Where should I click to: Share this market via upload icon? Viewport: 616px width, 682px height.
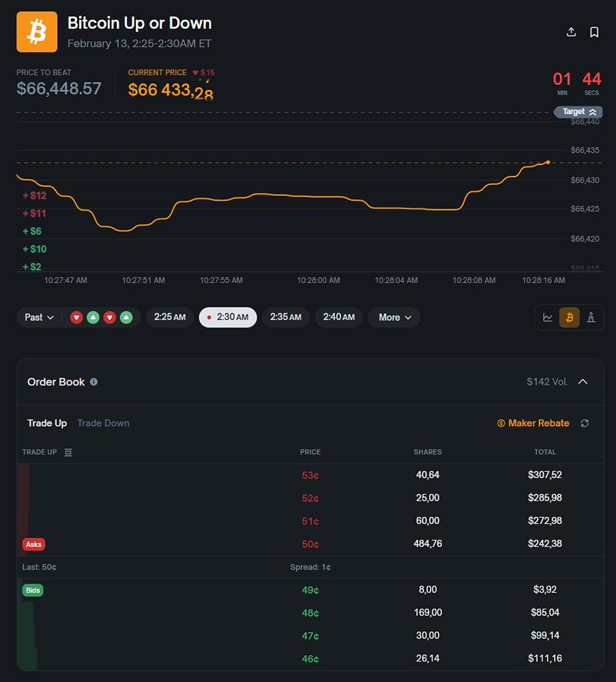(571, 32)
